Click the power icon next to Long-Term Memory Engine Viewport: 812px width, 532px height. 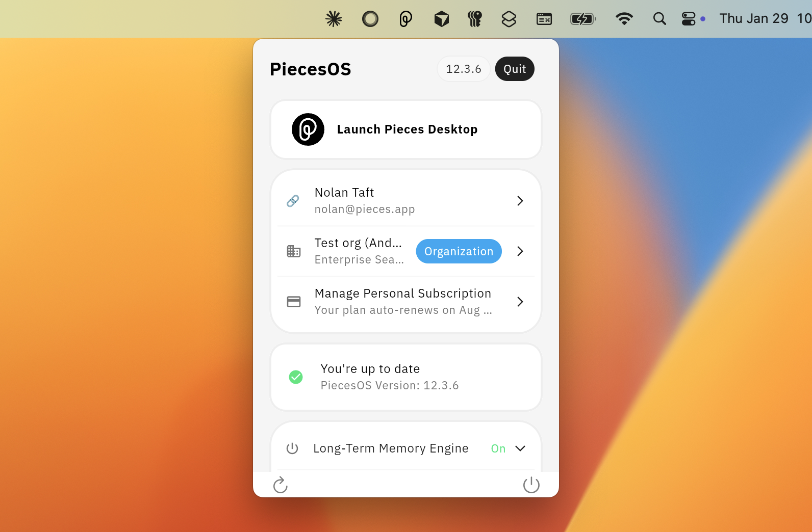coord(292,448)
